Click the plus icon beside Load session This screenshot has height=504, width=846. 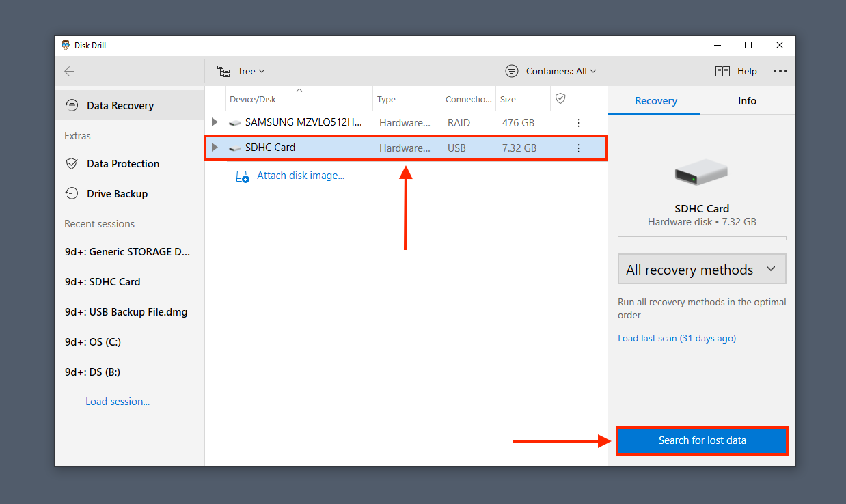[70, 402]
